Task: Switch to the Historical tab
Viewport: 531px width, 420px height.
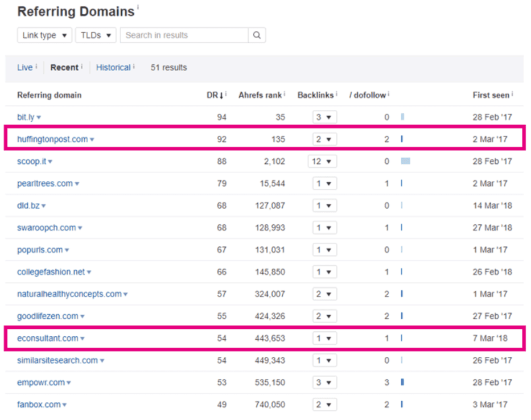Action: pyautogui.click(x=113, y=67)
